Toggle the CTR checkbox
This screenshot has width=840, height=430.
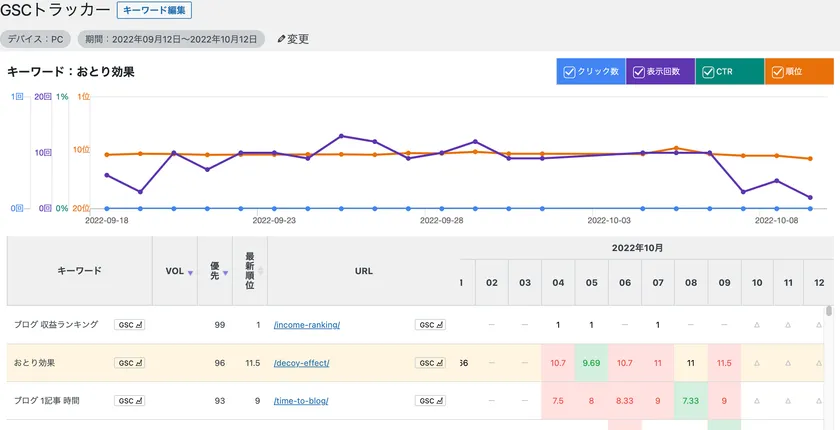tap(707, 72)
